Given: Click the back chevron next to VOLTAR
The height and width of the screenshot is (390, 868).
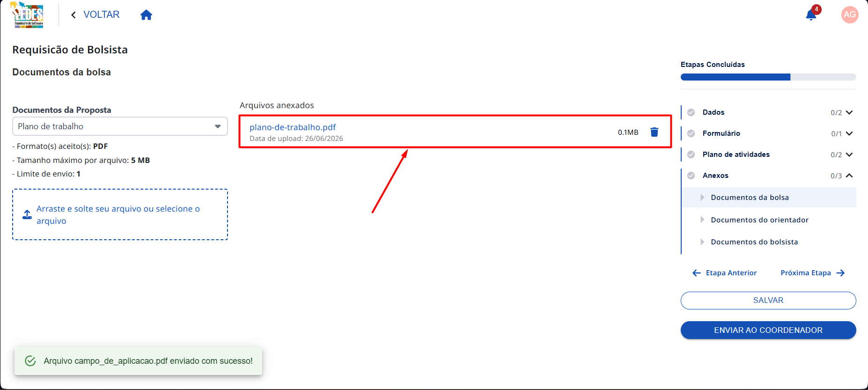Looking at the screenshot, I should tap(74, 15).
